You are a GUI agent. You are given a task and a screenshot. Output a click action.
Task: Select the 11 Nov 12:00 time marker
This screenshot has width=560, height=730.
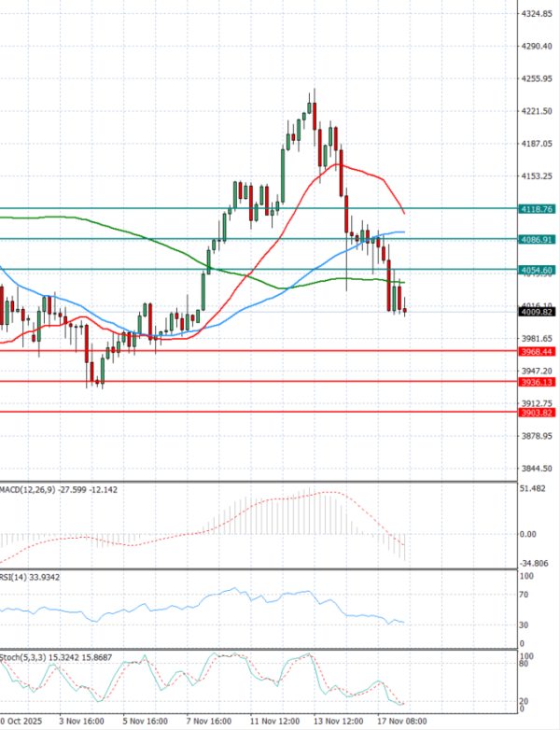pos(273,722)
